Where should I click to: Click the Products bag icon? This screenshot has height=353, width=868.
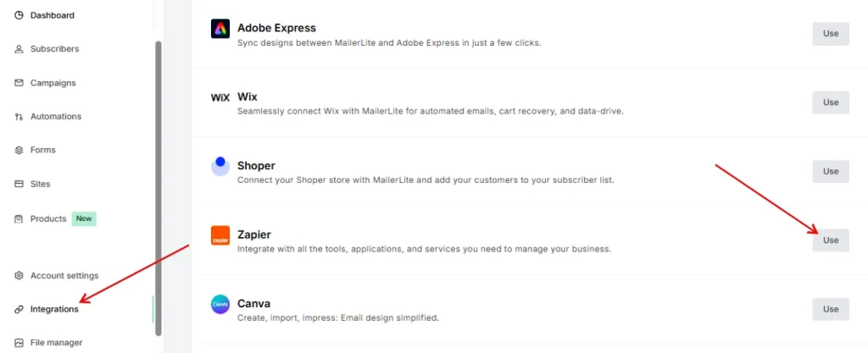tap(19, 219)
